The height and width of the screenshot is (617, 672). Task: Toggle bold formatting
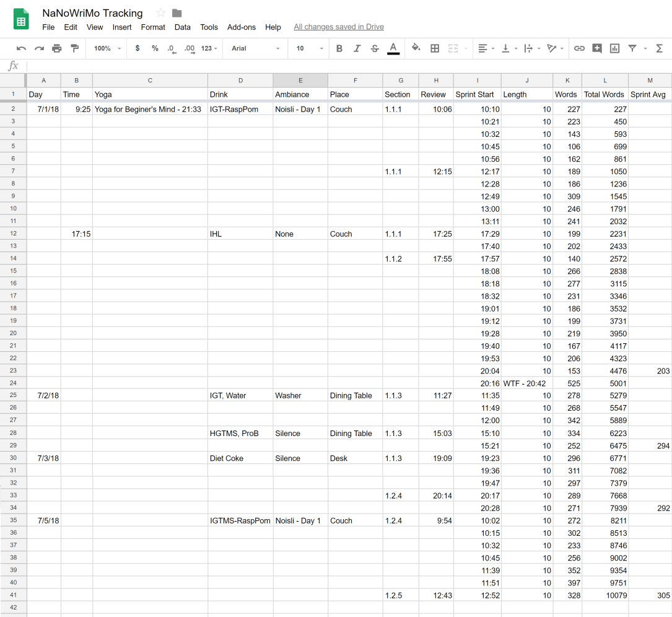pyautogui.click(x=339, y=48)
